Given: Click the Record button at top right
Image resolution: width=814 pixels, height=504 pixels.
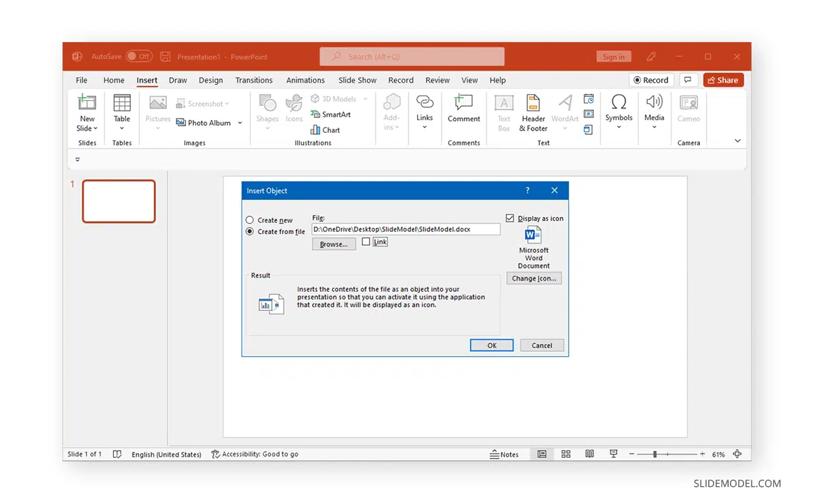Looking at the screenshot, I should pos(651,80).
